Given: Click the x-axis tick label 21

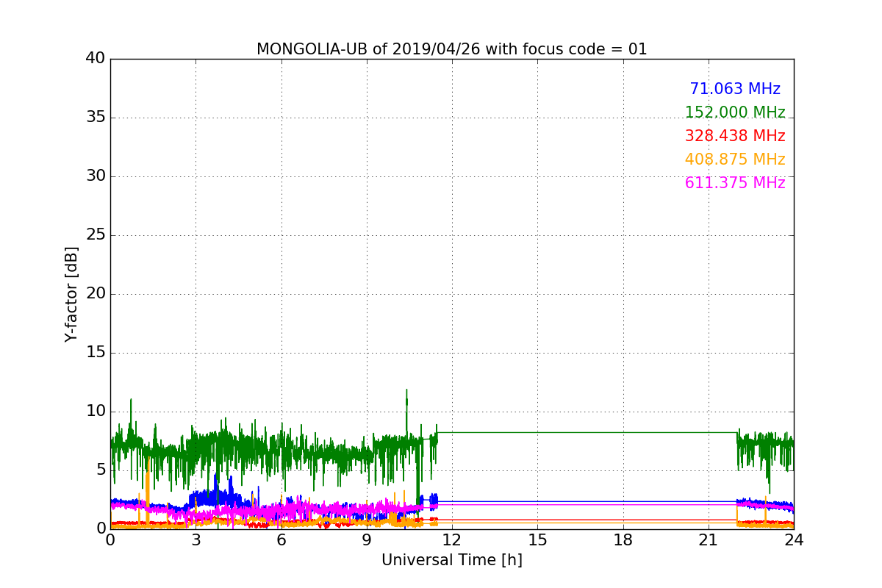Looking at the screenshot, I should (709, 539).
